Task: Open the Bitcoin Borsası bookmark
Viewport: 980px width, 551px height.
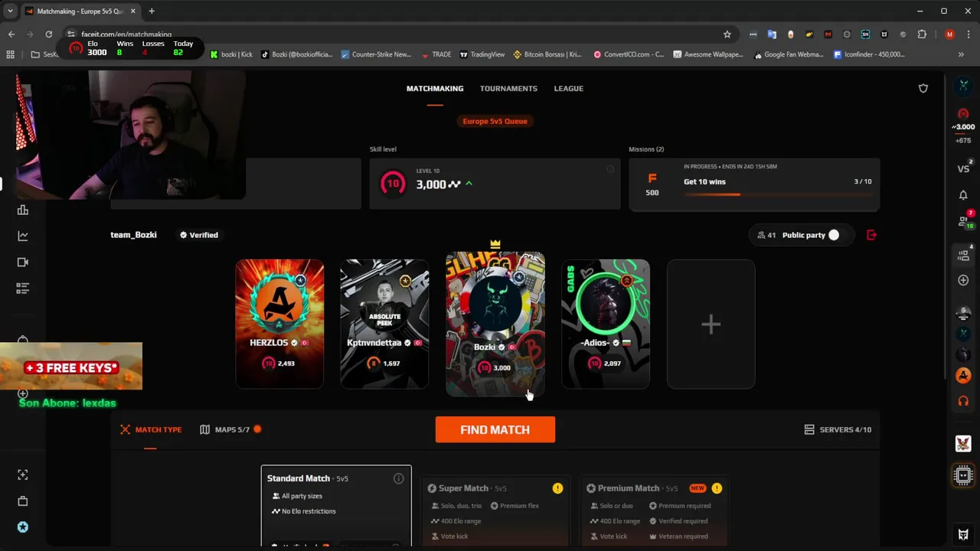Action: (x=547, y=54)
